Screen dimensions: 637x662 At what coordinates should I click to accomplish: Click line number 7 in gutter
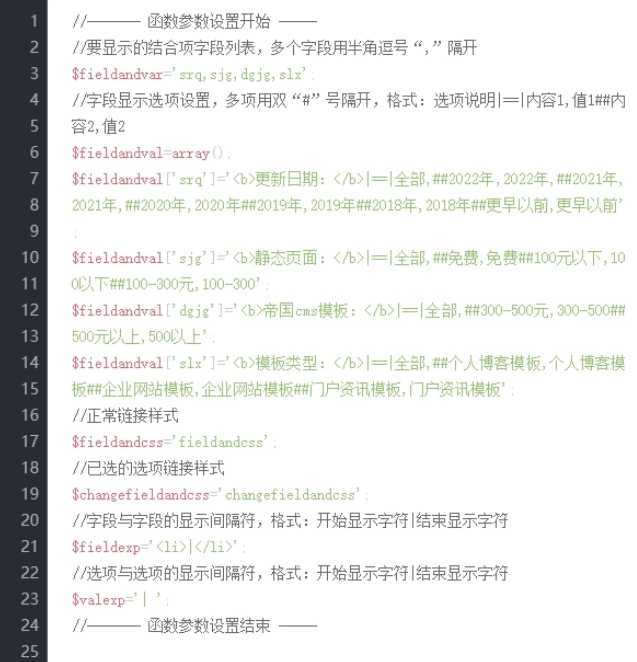click(x=34, y=178)
